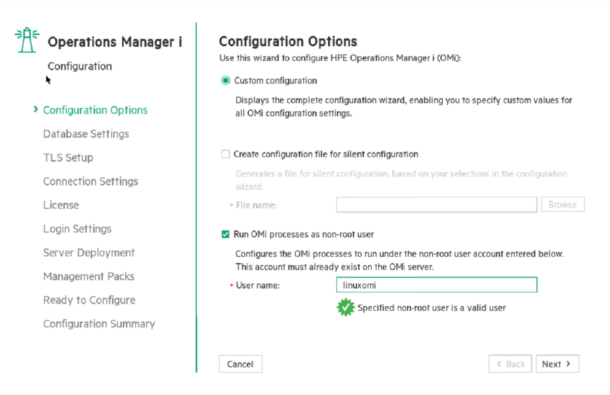Open Server Deployment step

tap(89, 253)
